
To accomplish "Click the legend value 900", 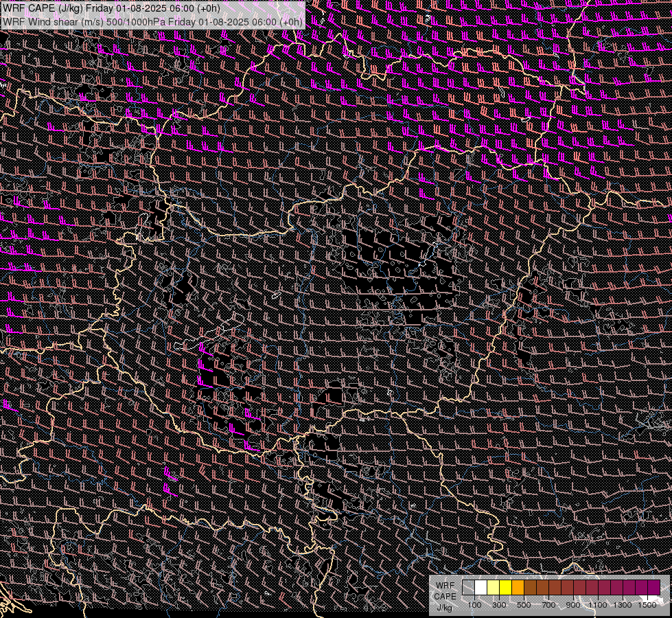I will [x=573, y=605].
